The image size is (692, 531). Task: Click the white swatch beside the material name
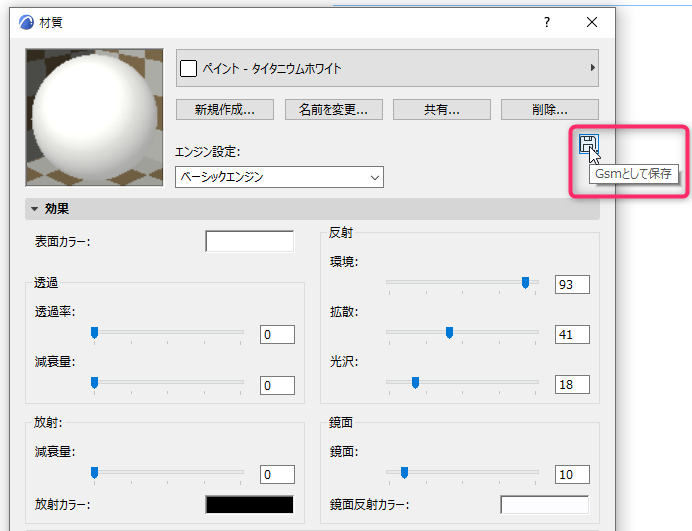click(188, 68)
